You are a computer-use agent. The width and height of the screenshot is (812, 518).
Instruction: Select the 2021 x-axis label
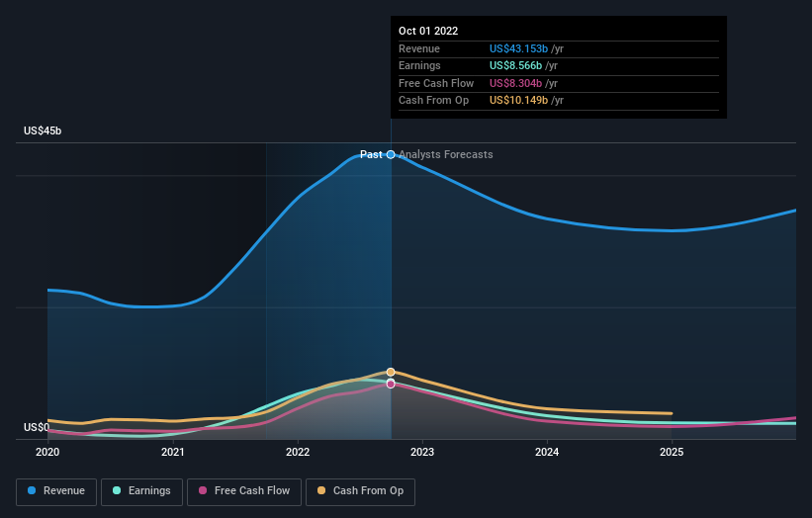pos(172,452)
